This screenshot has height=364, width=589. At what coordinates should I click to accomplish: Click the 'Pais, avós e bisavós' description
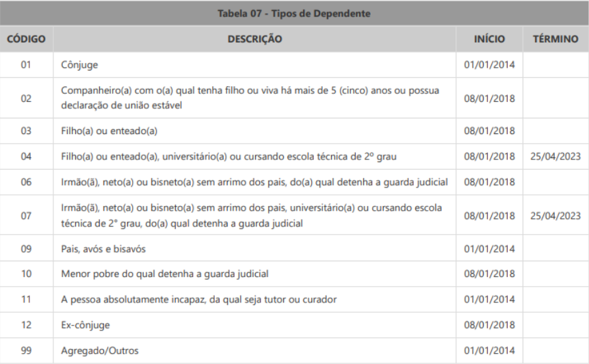point(103,248)
